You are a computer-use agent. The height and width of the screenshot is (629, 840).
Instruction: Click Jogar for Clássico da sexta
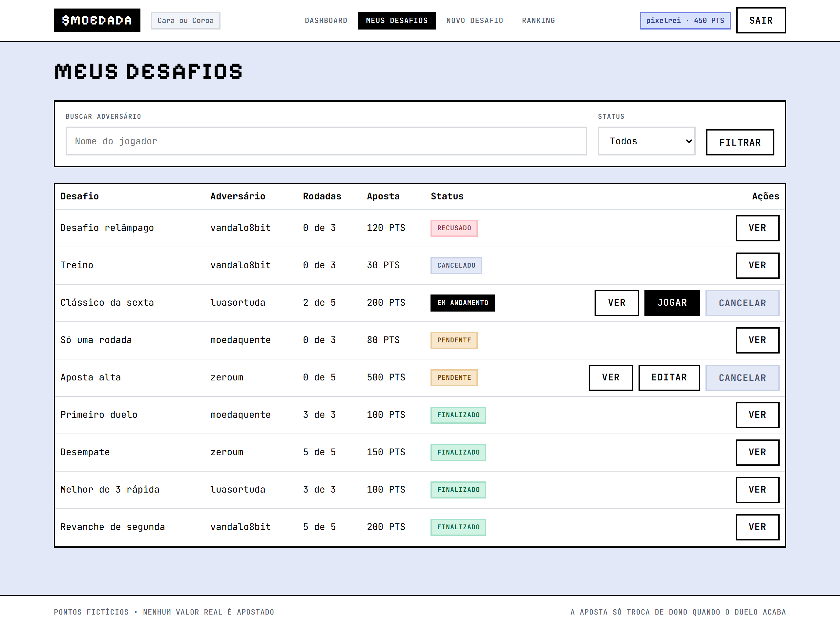[x=672, y=303]
